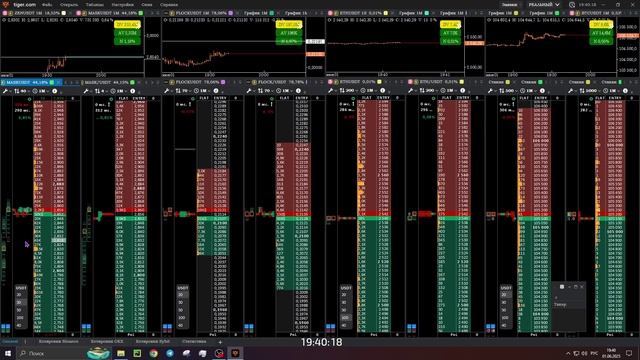Viewport: 640px width, 360px height.
Task: Expand price scale dropdown in active MASKUSDT order book
Action: point(22,91)
